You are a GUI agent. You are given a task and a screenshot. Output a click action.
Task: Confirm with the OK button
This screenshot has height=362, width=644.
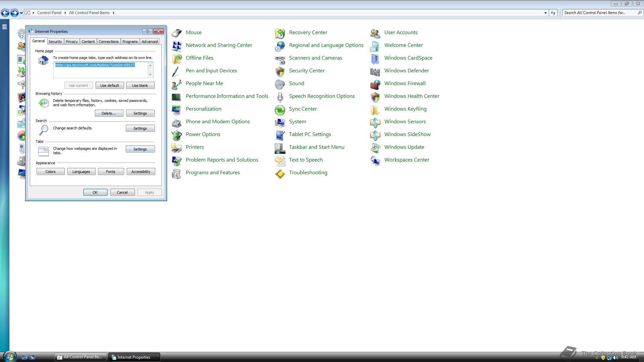[95, 192]
